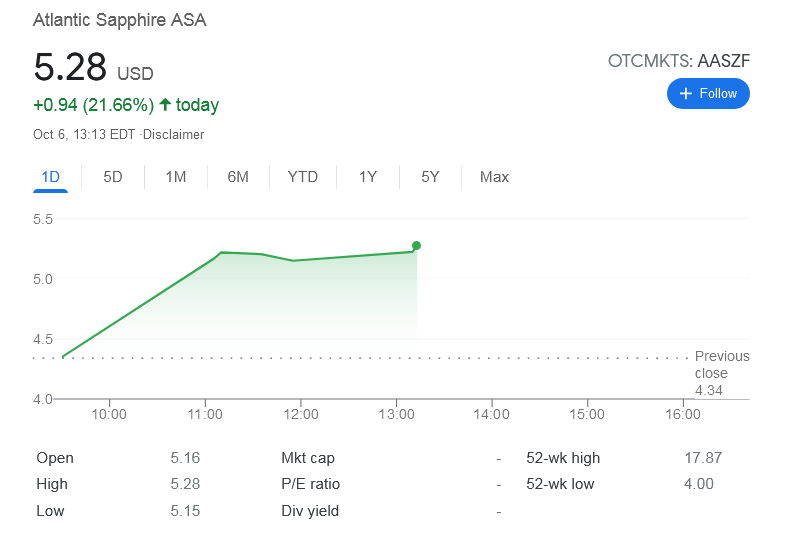Click the 52-wk high value 17.87
Screen dimensions: 801x549
pyautogui.click(x=703, y=458)
